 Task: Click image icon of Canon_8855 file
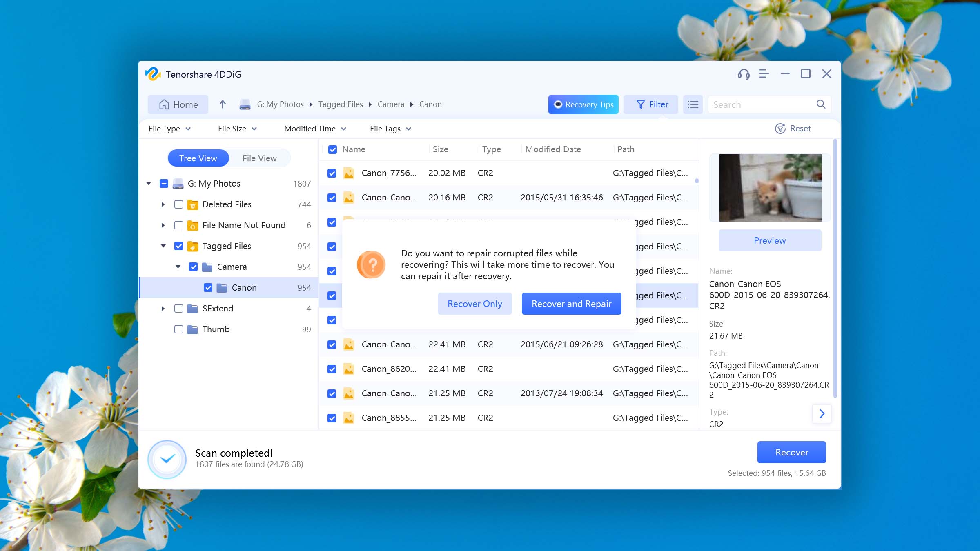click(348, 418)
